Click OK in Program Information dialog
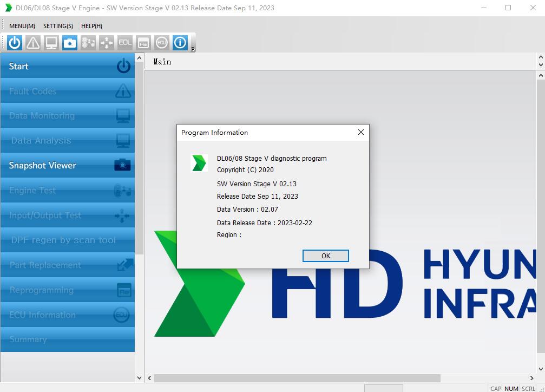 326,256
